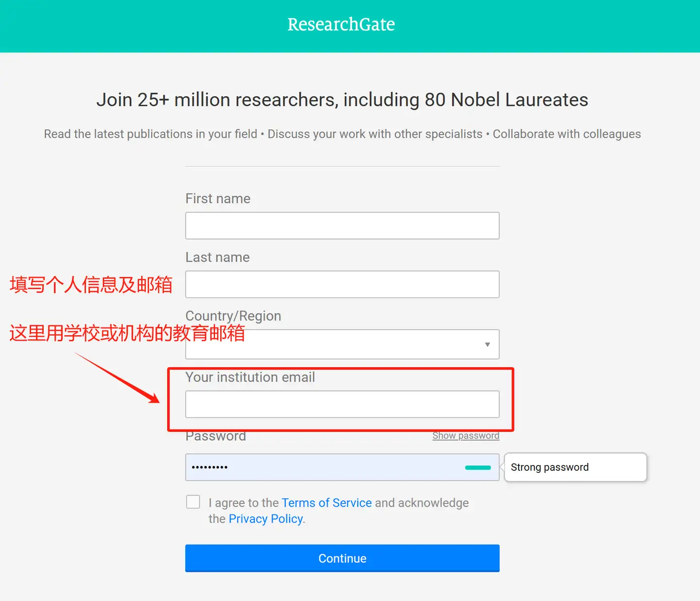
Task: Open the Country/Region dropdown
Action: [x=342, y=344]
